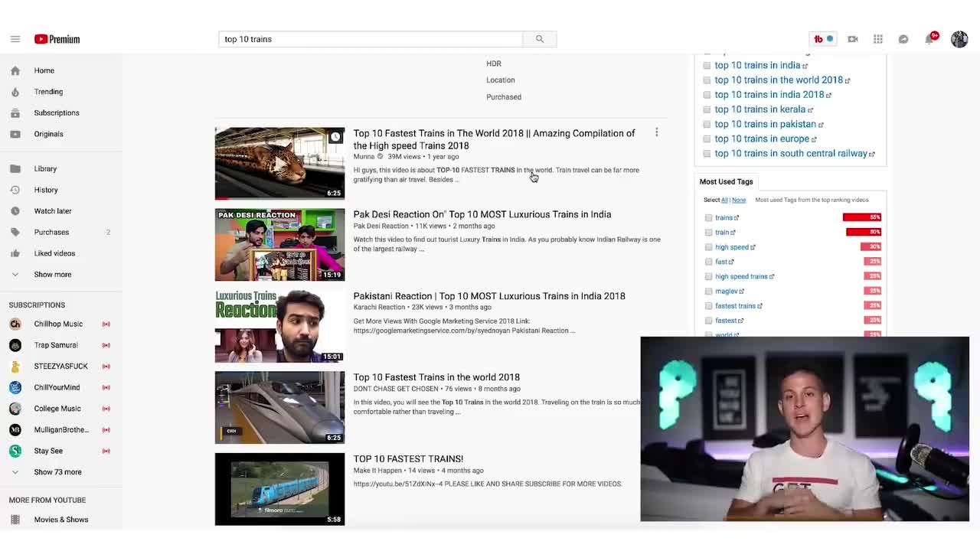The image size is (980, 551).
Task: Tick the 'maglev' tag checkbox
Action: (708, 292)
